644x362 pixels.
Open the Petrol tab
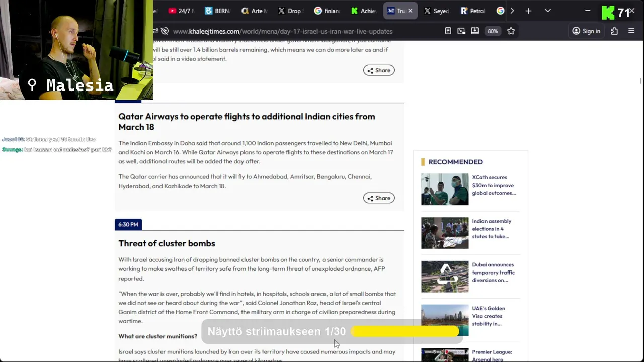pos(473,11)
